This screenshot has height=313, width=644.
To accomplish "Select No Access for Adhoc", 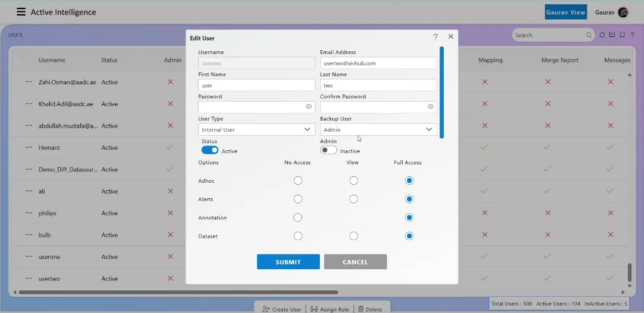I will click(x=298, y=181).
